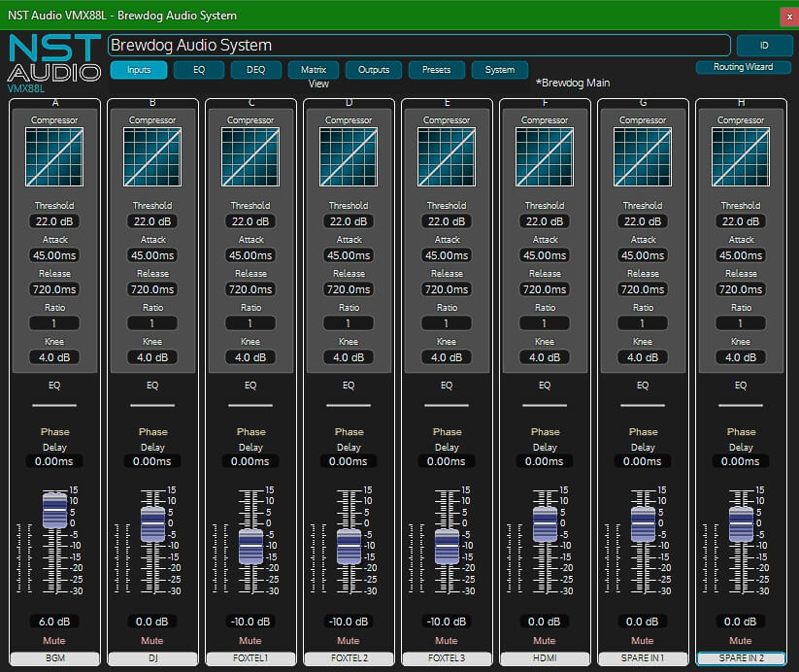This screenshot has width=799, height=672.
Task: Open the EQ curve for DJ channel
Action: pos(152,405)
